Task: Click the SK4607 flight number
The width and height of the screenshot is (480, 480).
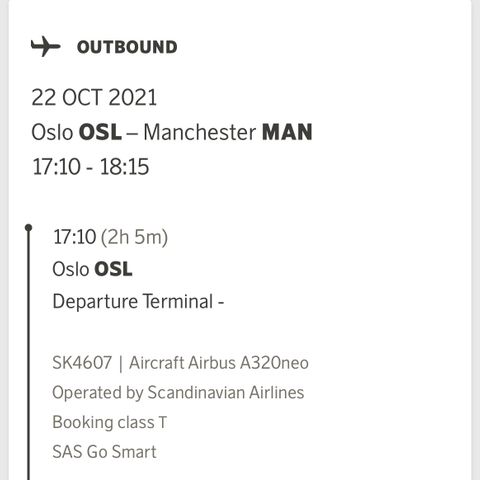Action: (x=82, y=363)
